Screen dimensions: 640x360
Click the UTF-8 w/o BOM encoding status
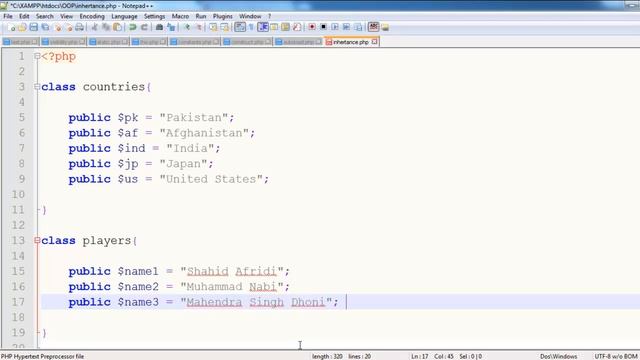point(616,356)
